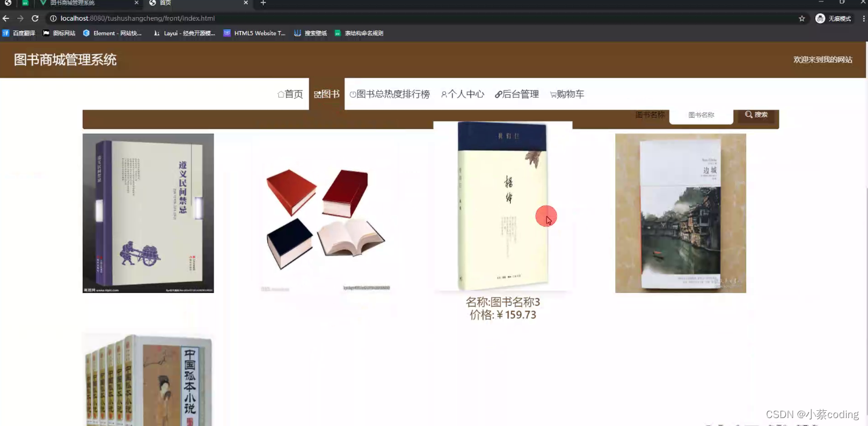Open the Element bookmark via its blue icon
This screenshot has width=868, height=426.
point(86,33)
